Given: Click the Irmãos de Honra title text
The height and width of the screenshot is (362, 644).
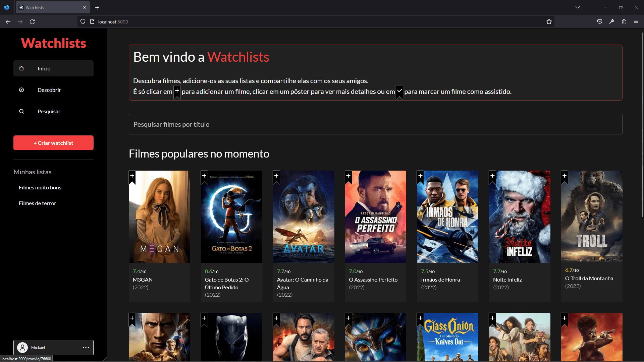Looking at the screenshot, I should [x=440, y=280].
